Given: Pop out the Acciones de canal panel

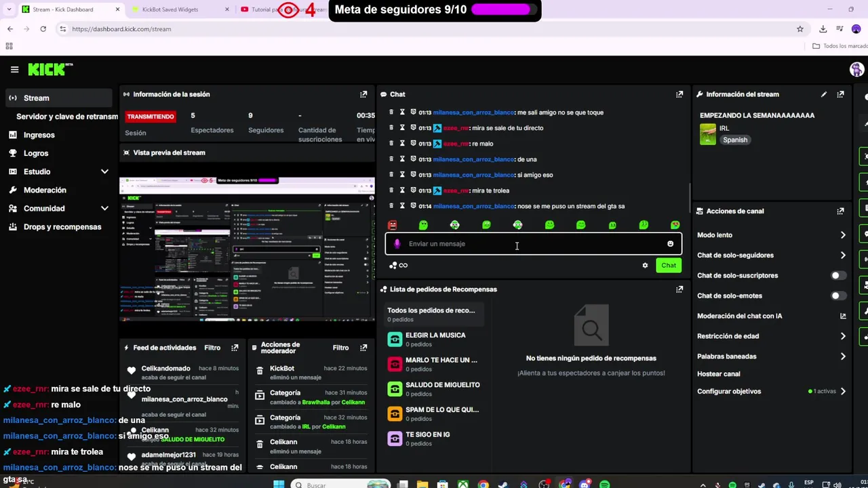Looking at the screenshot, I should (x=840, y=211).
